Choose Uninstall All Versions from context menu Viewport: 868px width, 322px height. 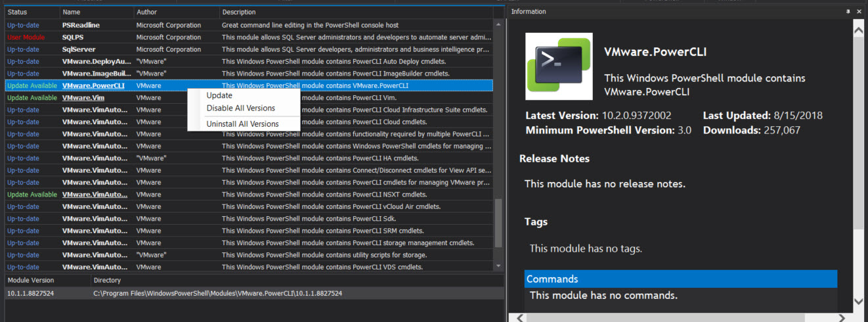point(242,124)
